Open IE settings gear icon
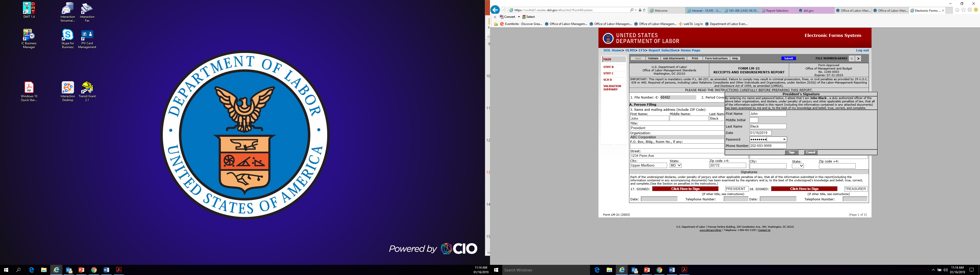The image size is (980, 275). click(969, 10)
